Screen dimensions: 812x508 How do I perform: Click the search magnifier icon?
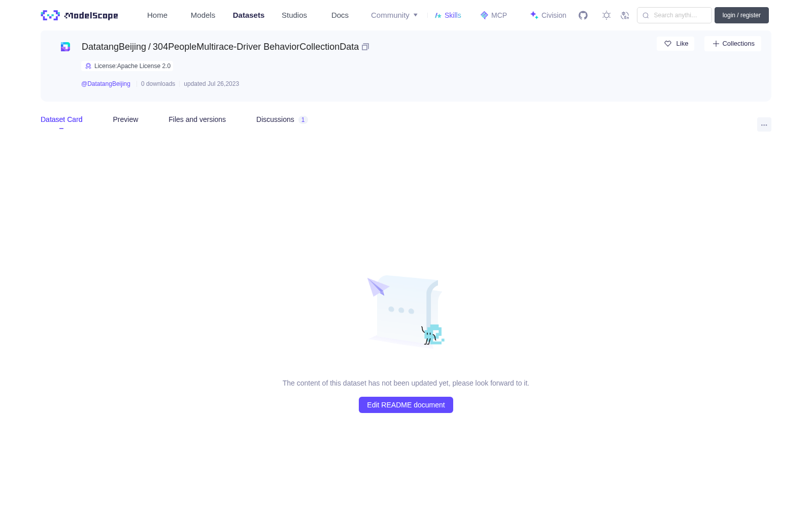[646, 15]
